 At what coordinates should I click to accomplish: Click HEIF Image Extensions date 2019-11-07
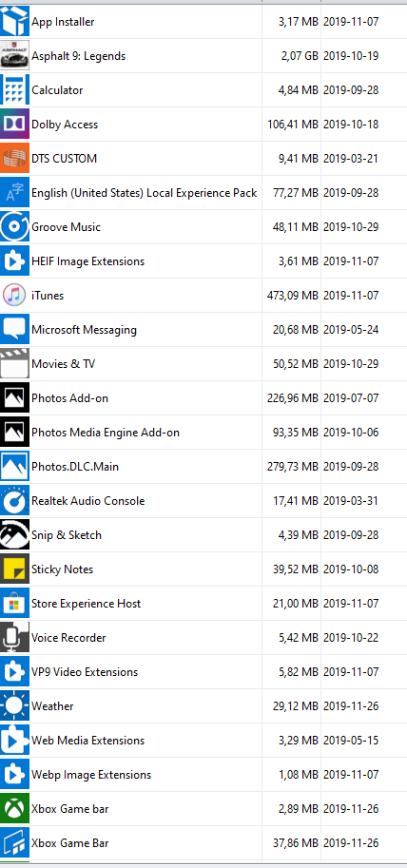coord(351,261)
